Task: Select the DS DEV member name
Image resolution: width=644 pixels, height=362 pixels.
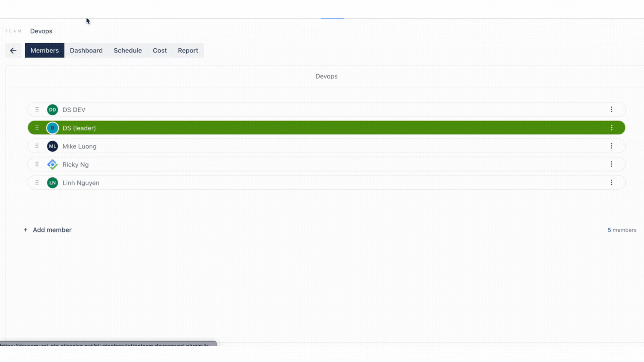Action: (74, 110)
